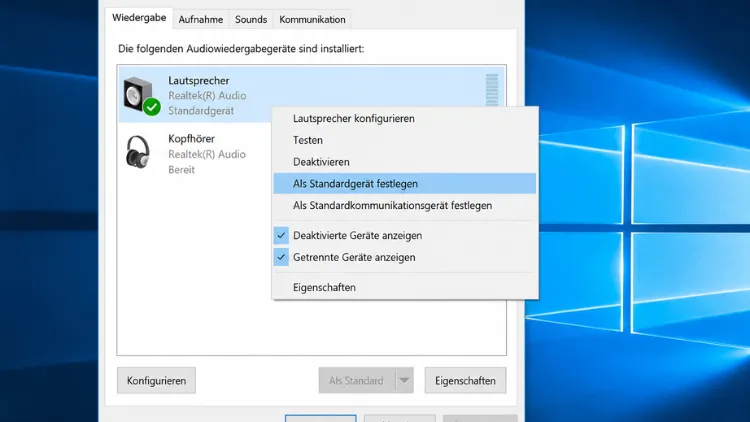The height and width of the screenshot is (422, 750).
Task: Click the Konfigurieren button
Action: click(x=156, y=380)
